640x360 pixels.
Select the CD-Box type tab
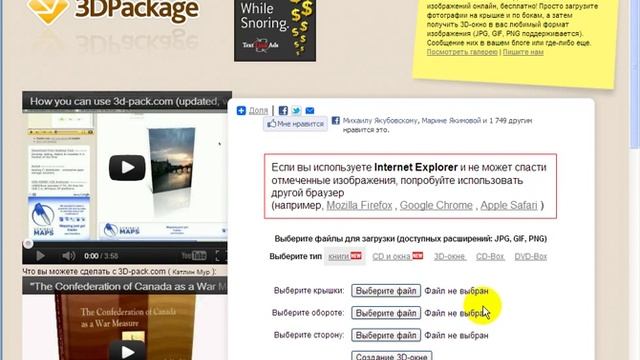tap(490, 257)
